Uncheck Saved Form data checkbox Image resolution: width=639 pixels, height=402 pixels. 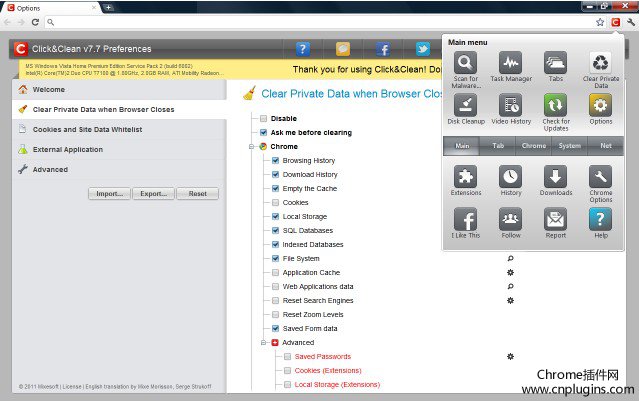(275, 329)
